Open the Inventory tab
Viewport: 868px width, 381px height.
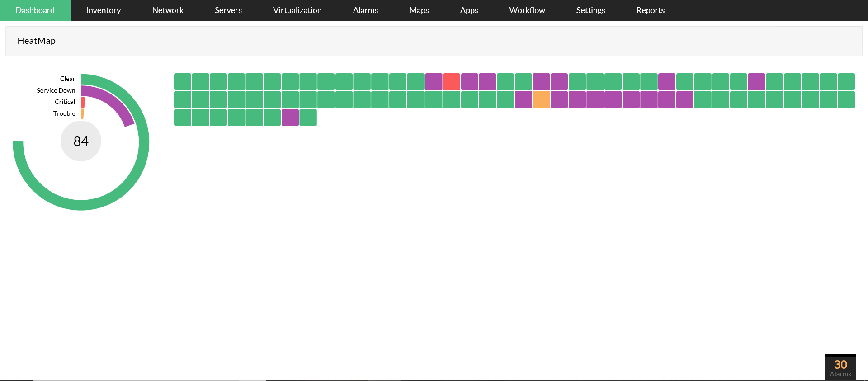coord(103,10)
